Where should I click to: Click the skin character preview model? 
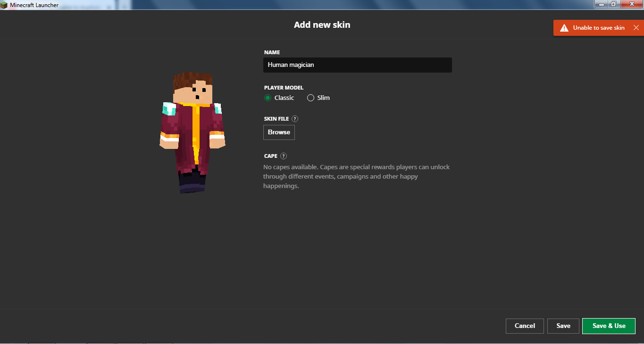tap(192, 132)
